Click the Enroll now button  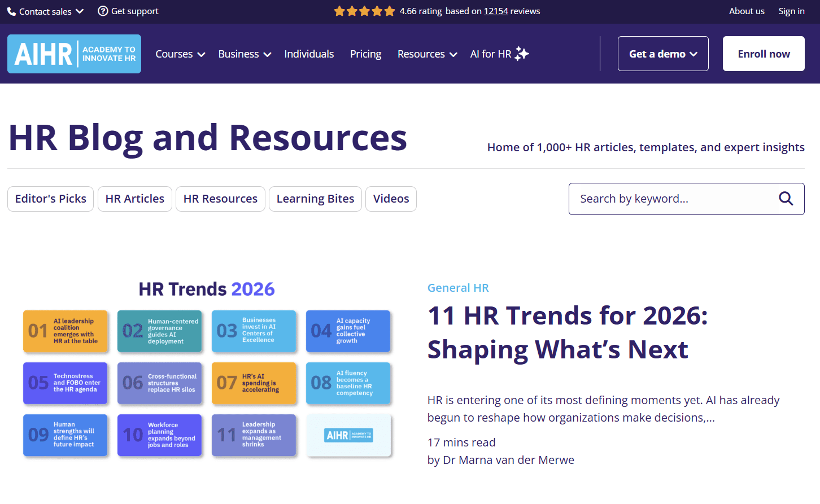pyautogui.click(x=764, y=54)
